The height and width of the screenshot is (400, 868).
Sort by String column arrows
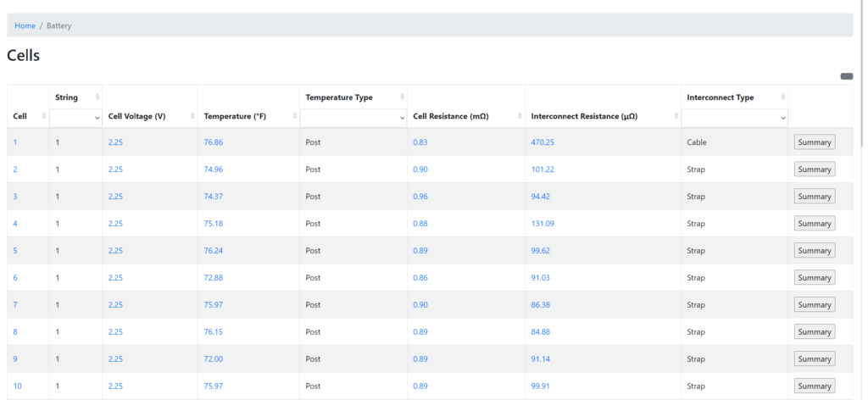pos(97,97)
